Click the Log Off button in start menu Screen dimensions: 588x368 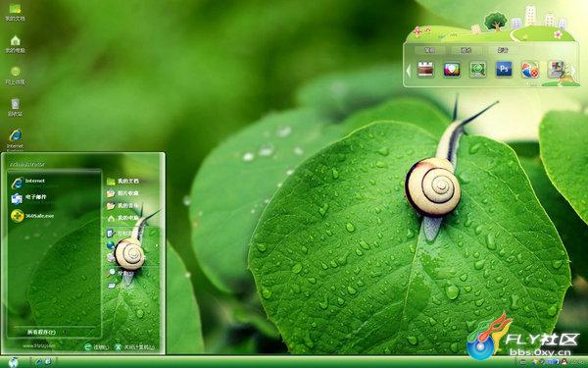click(x=97, y=347)
